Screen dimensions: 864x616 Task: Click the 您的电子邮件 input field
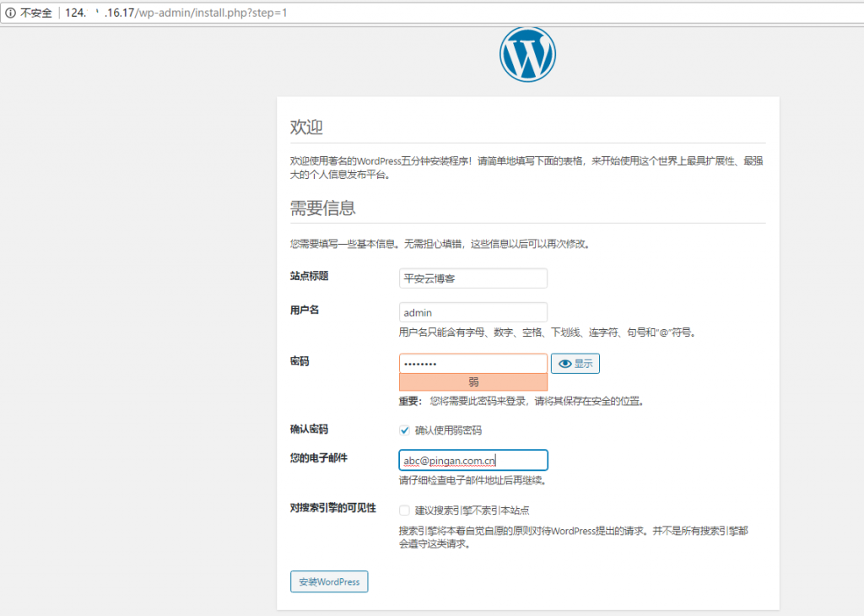(472, 460)
